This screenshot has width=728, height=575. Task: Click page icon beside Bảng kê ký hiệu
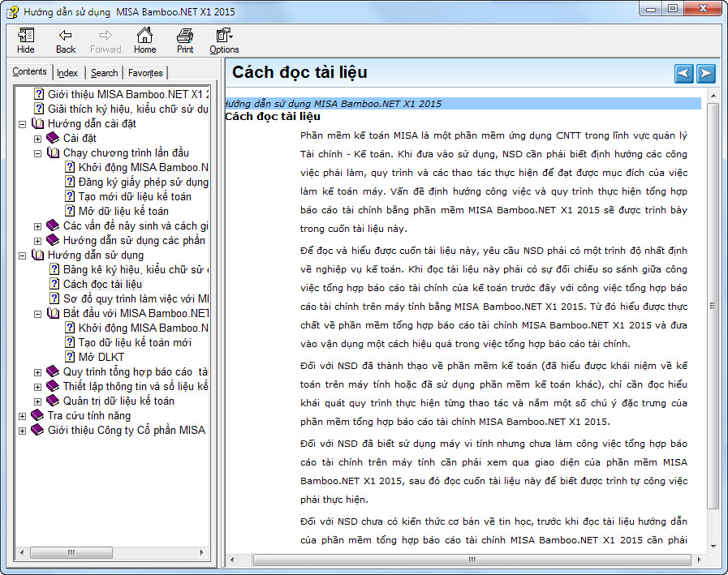54,269
